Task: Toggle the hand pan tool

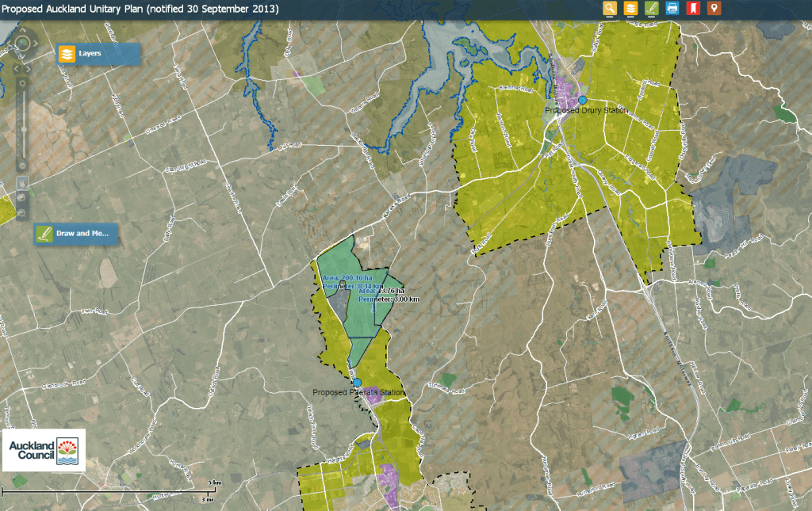Action: [22, 183]
